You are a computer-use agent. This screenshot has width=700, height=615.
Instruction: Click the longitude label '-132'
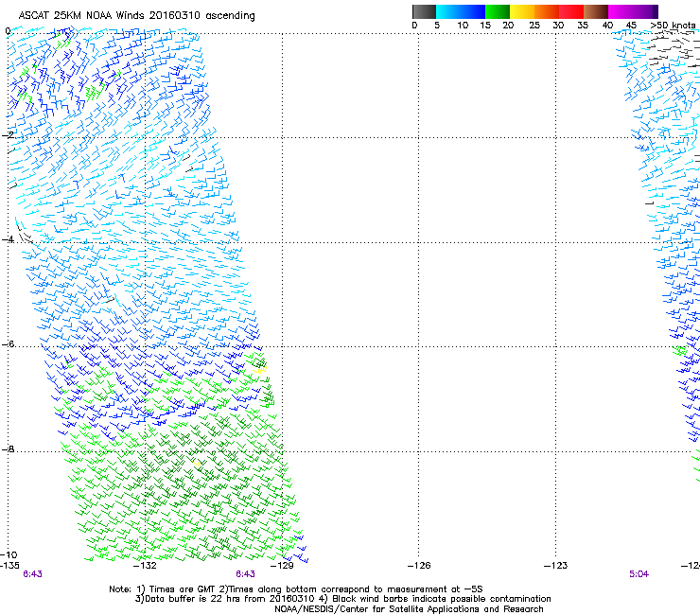coord(146,566)
